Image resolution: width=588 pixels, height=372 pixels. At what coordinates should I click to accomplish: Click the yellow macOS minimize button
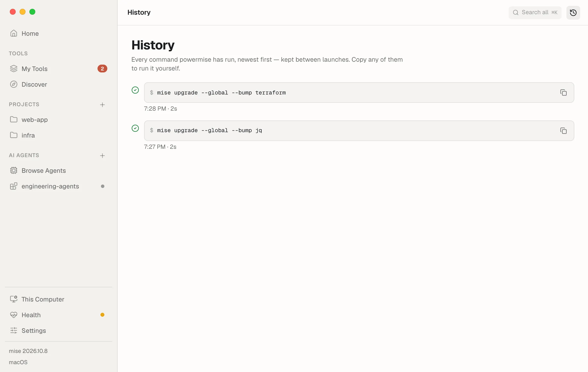tap(23, 12)
